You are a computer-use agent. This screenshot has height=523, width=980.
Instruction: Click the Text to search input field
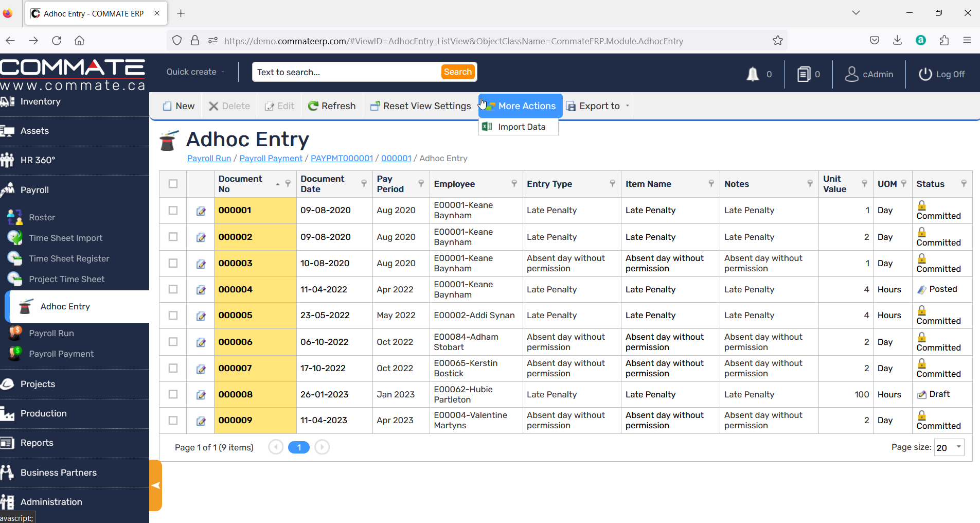coord(347,72)
